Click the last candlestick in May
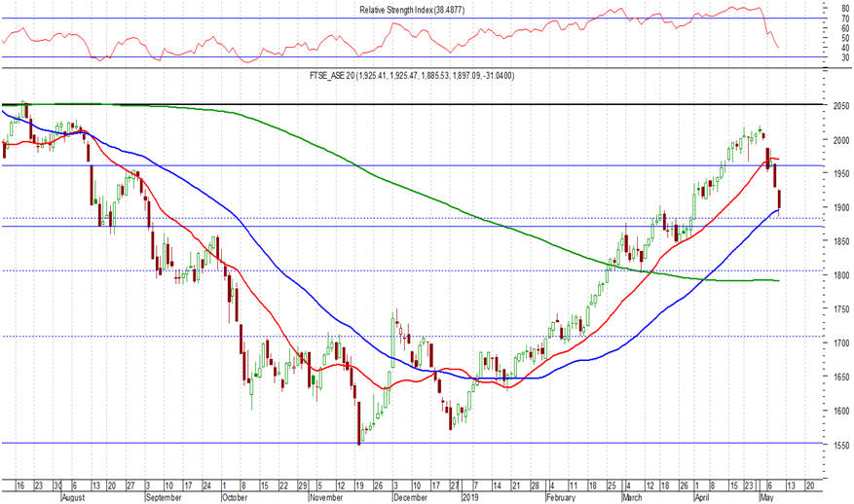Image resolution: width=854 pixels, height=504 pixels. click(779, 200)
